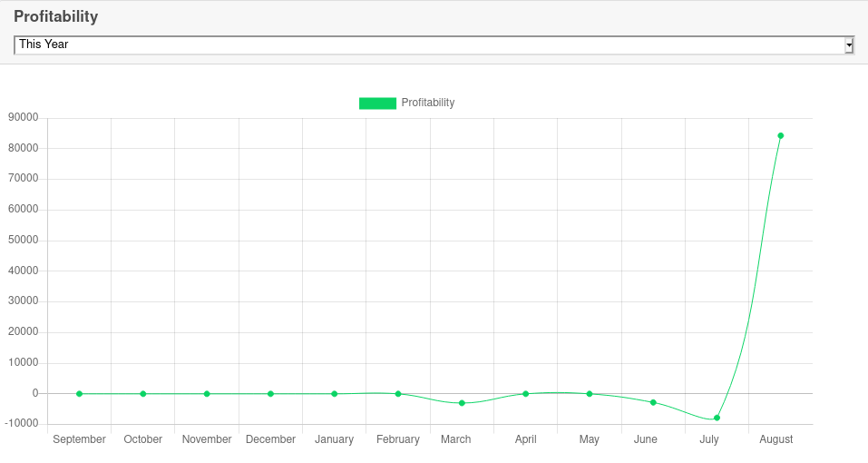Click the Profitability panel heading

pyautogui.click(x=56, y=17)
